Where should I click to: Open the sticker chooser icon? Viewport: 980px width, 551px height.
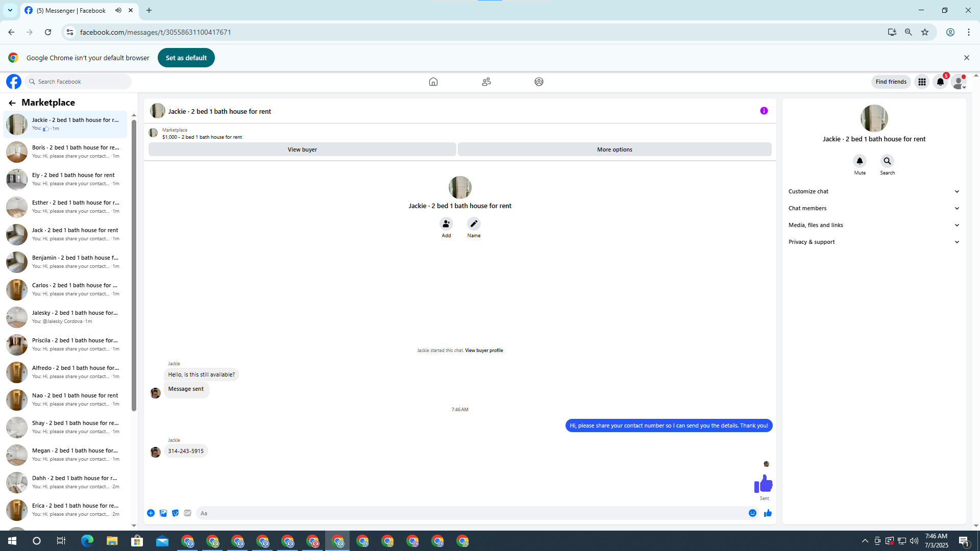pyautogui.click(x=175, y=513)
